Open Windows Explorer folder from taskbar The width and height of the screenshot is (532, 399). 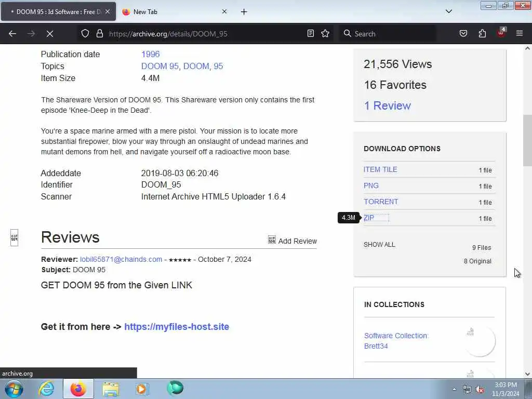pyautogui.click(x=111, y=389)
